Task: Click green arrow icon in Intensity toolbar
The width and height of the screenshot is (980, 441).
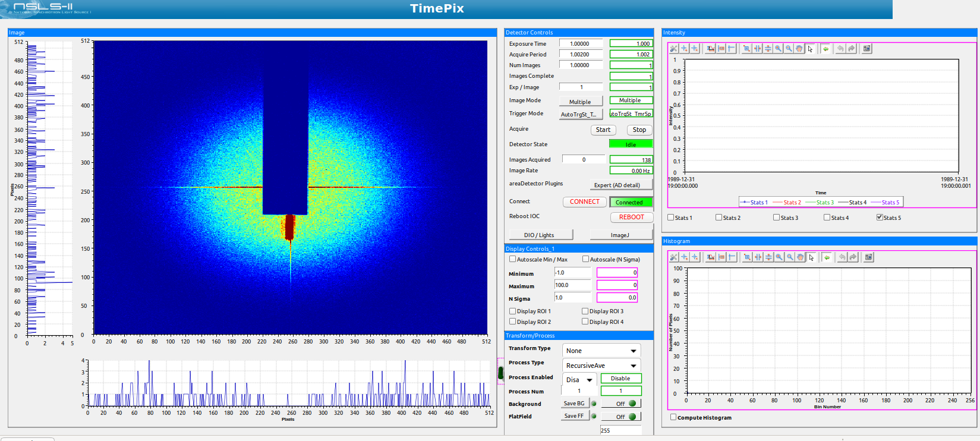Action: click(x=825, y=49)
